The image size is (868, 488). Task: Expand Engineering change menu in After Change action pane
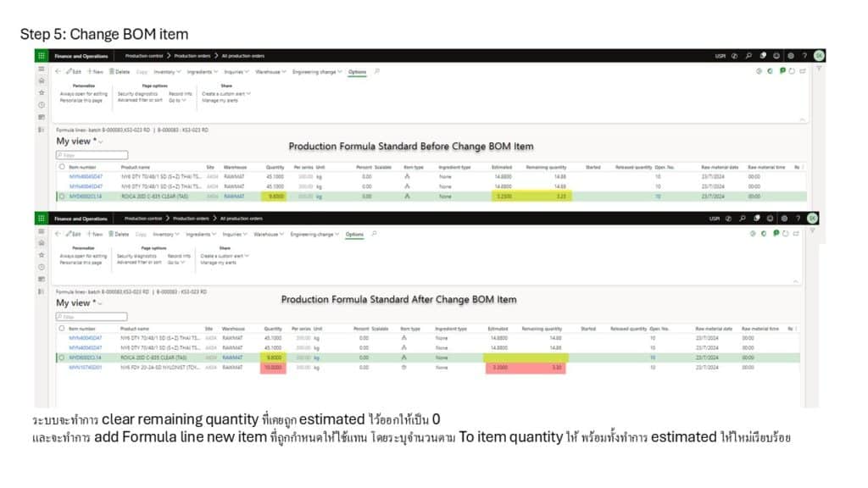[x=315, y=235]
